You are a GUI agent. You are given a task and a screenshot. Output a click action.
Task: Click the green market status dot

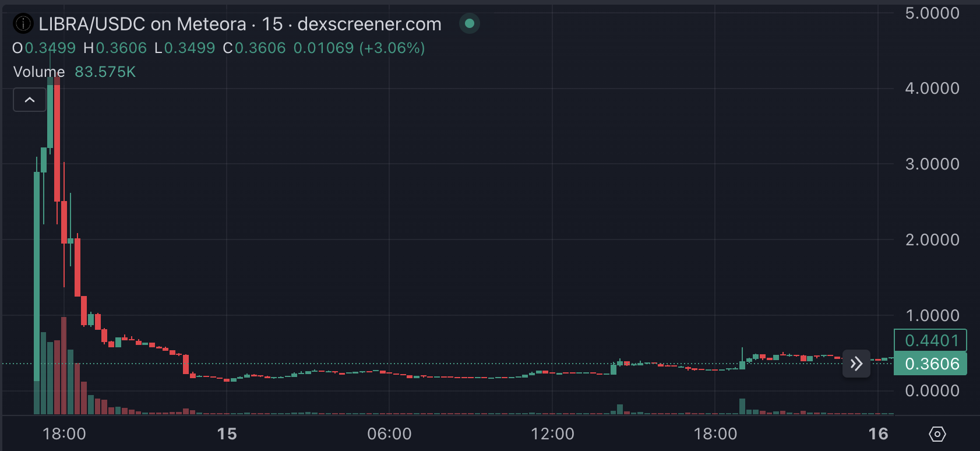[x=470, y=24]
